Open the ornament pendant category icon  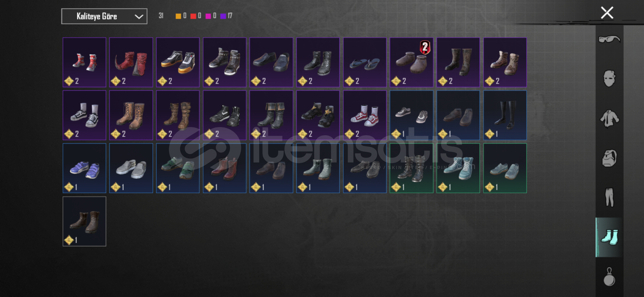[x=609, y=277]
